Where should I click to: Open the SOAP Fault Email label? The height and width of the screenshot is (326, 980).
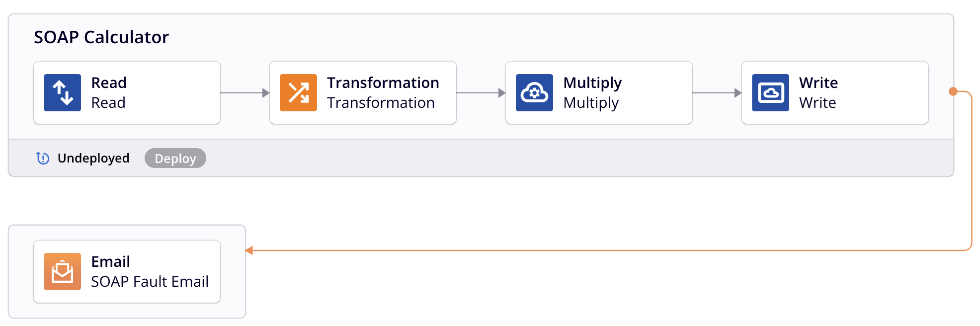click(x=150, y=282)
